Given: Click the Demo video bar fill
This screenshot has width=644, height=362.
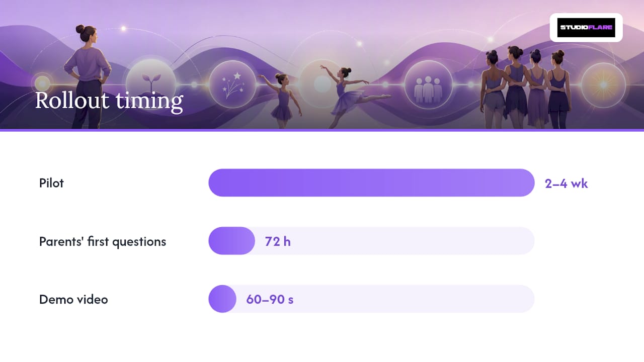Looking at the screenshot, I should coord(222,299).
